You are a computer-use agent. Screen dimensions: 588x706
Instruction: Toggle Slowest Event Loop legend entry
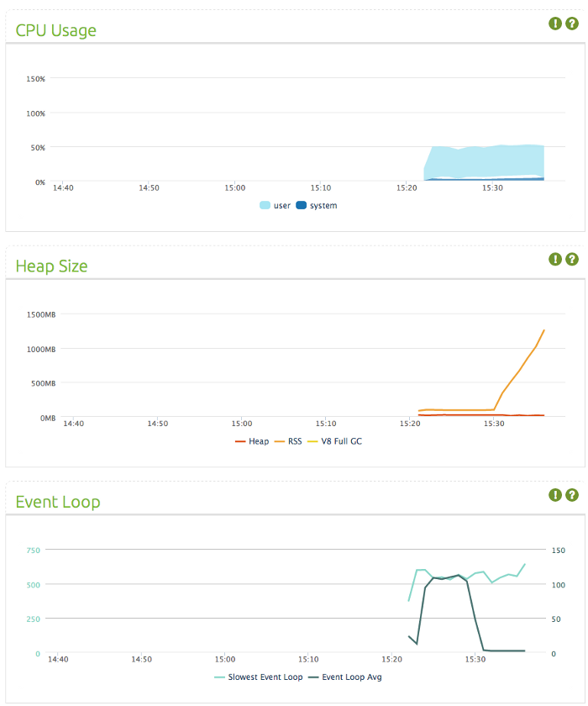pyautogui.click(x=258, y=677)
